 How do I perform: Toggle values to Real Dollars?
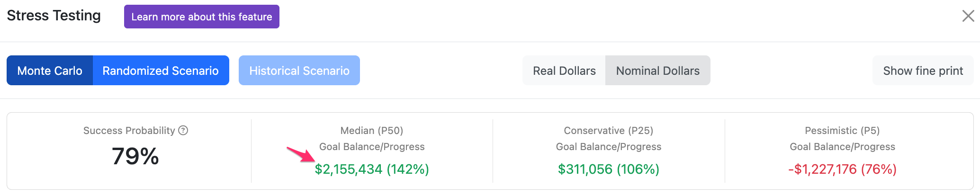[564, 71]
